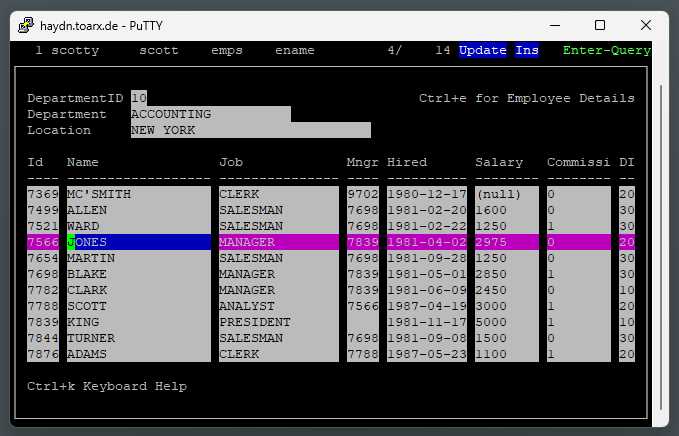This screenshot has height=436, width=679.
Task: Click employee Id cell 7521
Action: coord(43,226)
